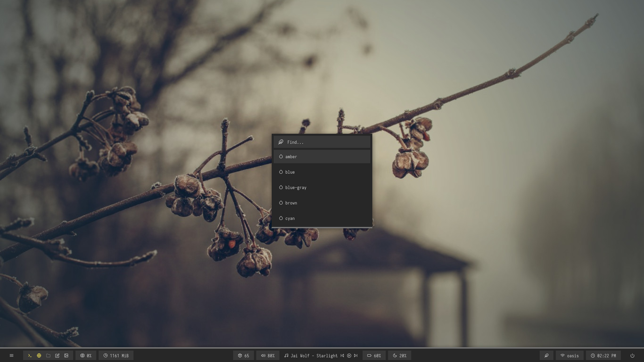Skip to the previous track

342,356
